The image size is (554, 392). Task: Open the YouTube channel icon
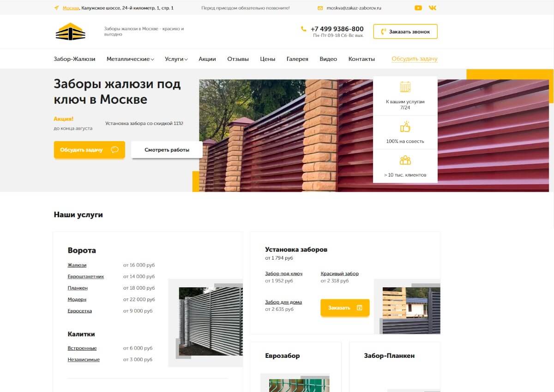point(418,8)
